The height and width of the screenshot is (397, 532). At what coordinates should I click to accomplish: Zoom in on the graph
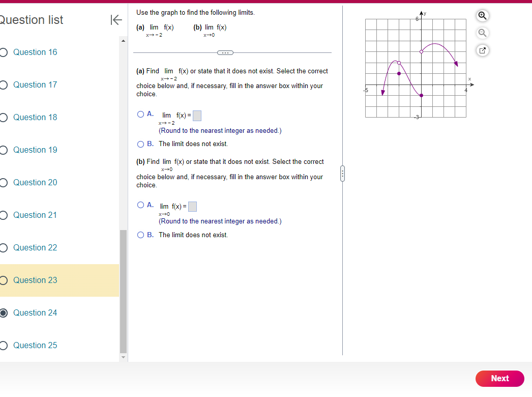pos(482,16)
